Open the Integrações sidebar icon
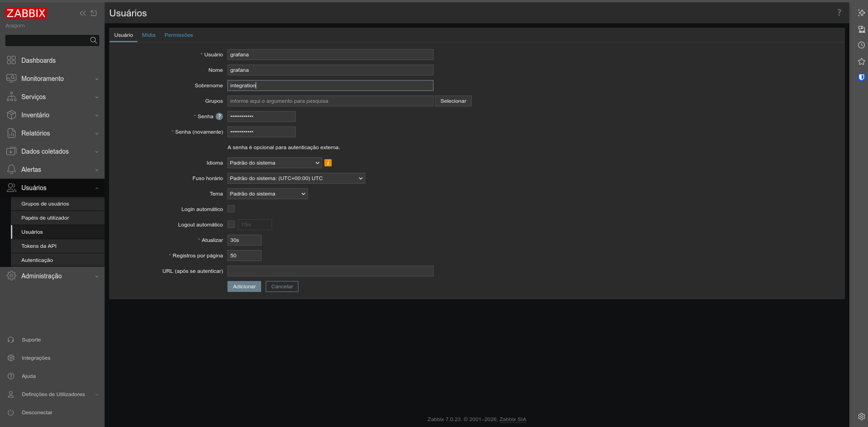Viewport: 868px width, 427px height. coord(11,357)
